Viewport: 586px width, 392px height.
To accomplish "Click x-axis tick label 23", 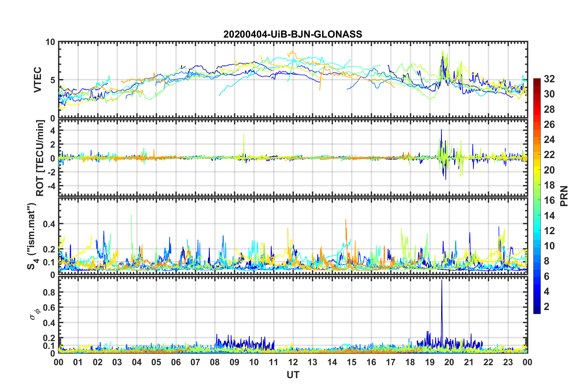I will (x=508, y=362).
